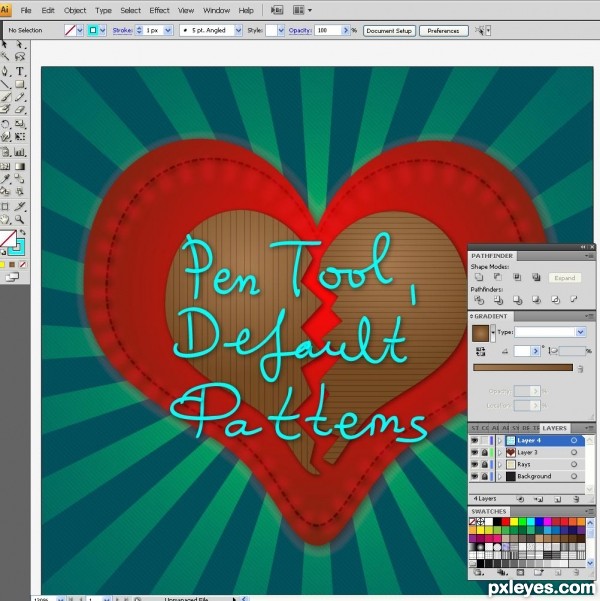Expand Layer 3 contents triangle
Screen dimensions: 600x601
500,453
